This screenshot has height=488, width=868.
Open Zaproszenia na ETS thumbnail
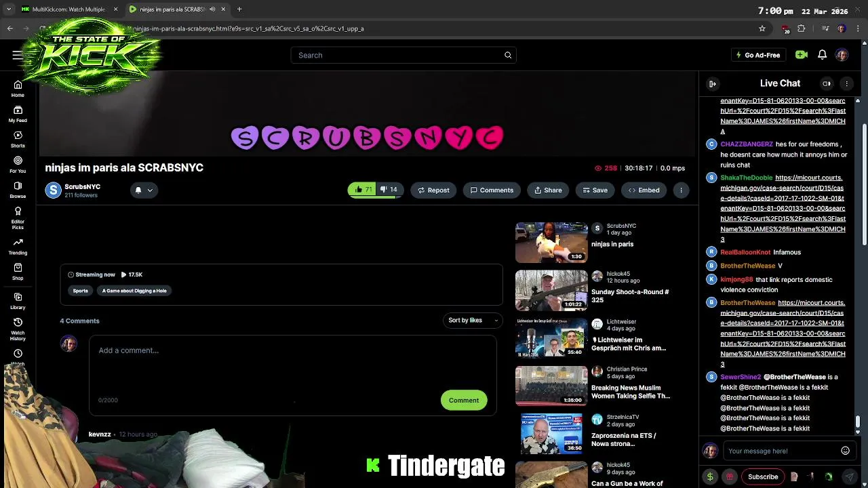[551, 434]
